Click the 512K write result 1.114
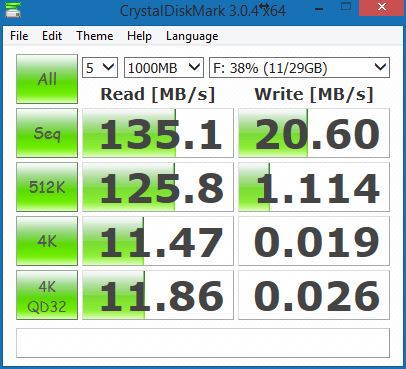This screenshot has height=369, width=406. tap(314, 187)
